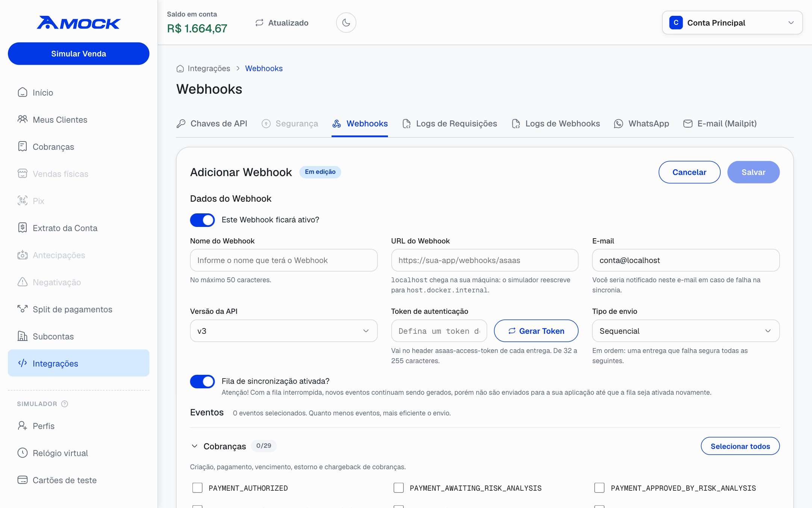Click the Subcontas building icon
The image size is (812, 508).
click(x=23, y=336)
